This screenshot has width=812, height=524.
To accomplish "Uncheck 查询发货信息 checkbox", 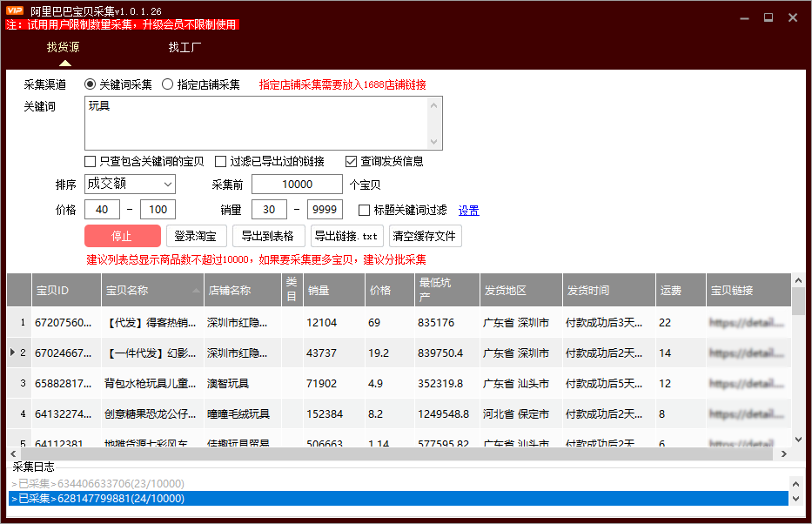I will [351, 162].
